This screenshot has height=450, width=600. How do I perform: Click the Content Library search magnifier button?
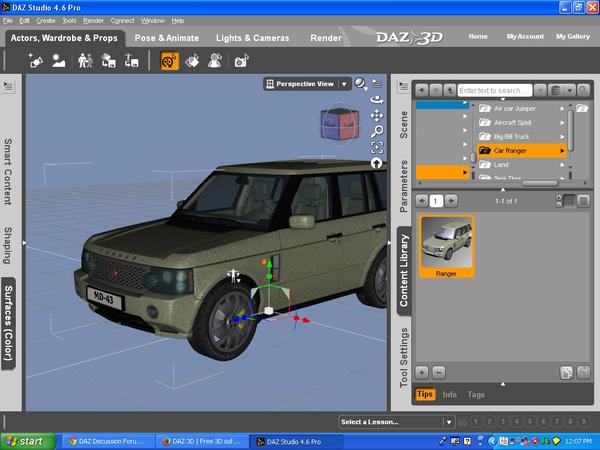click(583, 90)
